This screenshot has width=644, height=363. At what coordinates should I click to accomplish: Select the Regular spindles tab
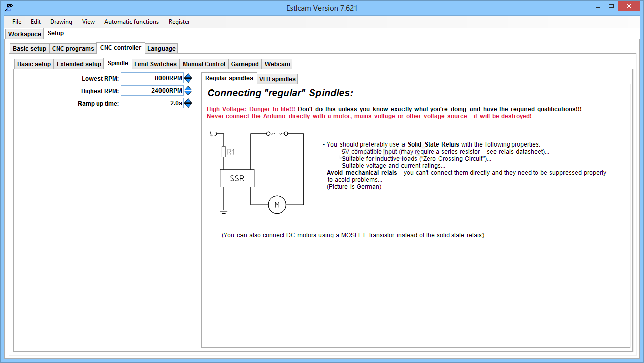[x=229, y=78]
